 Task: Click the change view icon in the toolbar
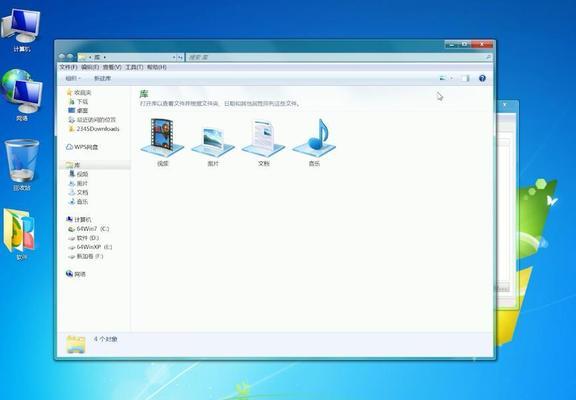443,78
